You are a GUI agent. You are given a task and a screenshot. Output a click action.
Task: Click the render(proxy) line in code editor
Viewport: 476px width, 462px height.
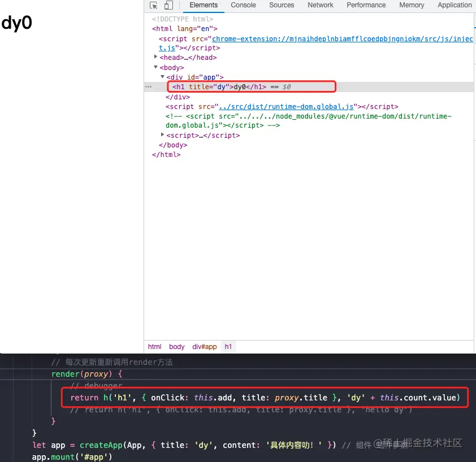pos(87,374)
